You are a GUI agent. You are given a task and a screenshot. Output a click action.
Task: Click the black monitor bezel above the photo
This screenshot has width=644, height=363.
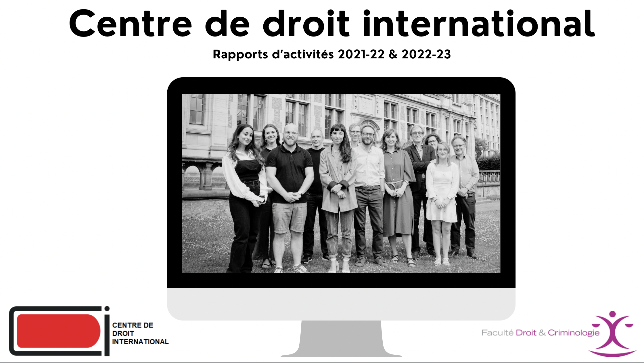(341, 86)
